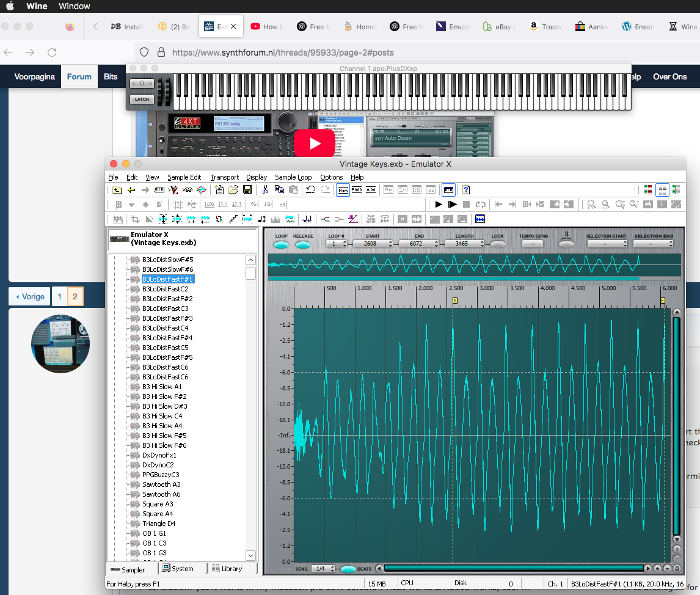Click Over Ons navigation link
Viewport: 700px width, 595px height.
669,77
